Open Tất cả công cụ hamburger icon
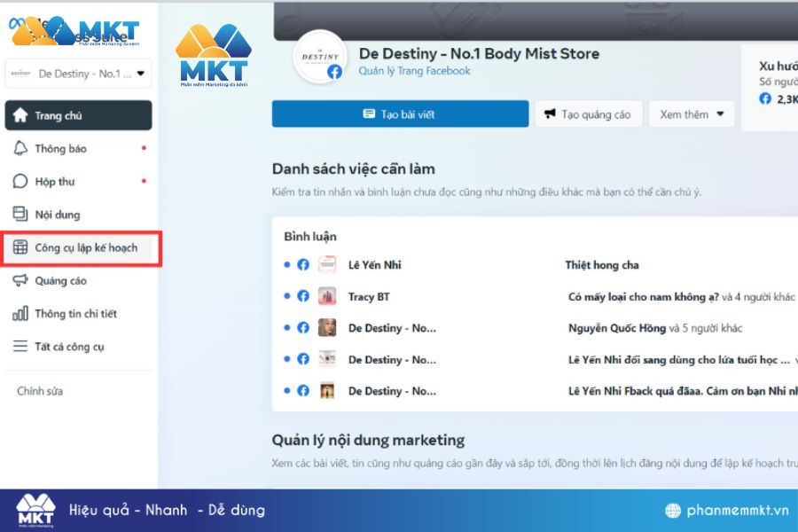 (20, 346)
